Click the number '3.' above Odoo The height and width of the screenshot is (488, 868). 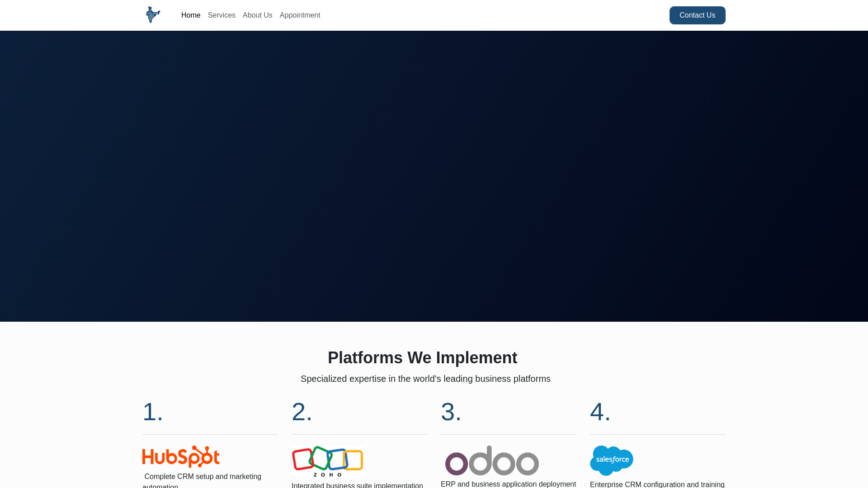click(x=451, y=412)
